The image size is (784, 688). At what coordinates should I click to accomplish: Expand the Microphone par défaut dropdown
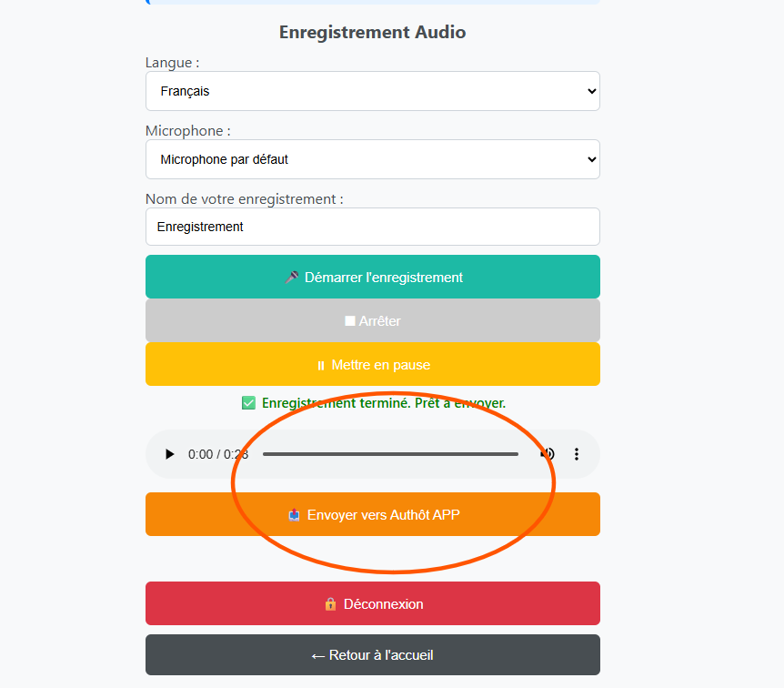point(373,159)
